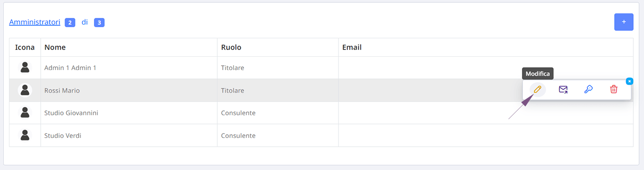
Task: Click the Icona column header
Action: [x=25, y=47]
